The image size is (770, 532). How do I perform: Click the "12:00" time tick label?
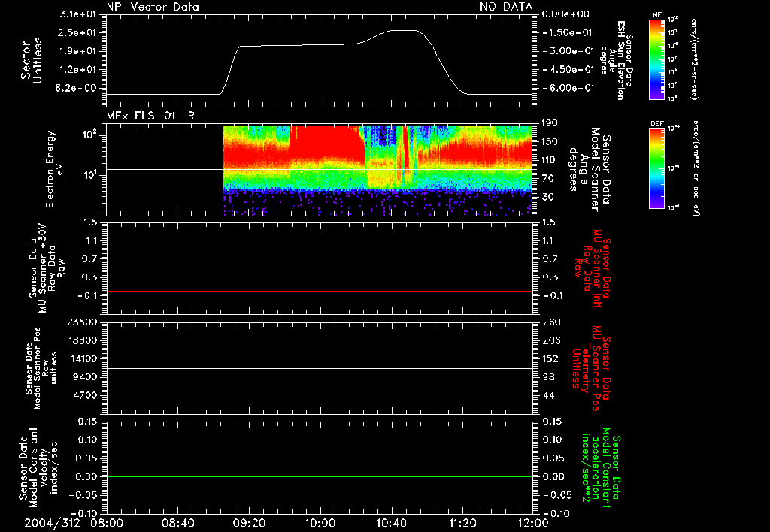[533, 523]
